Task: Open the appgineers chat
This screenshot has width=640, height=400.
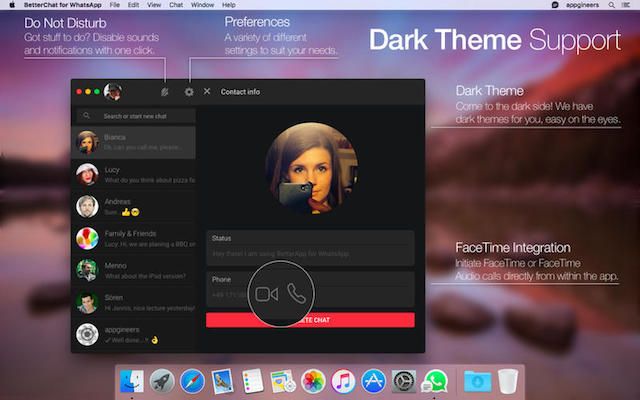Action: pyautogui.click(x=133, y=334)
